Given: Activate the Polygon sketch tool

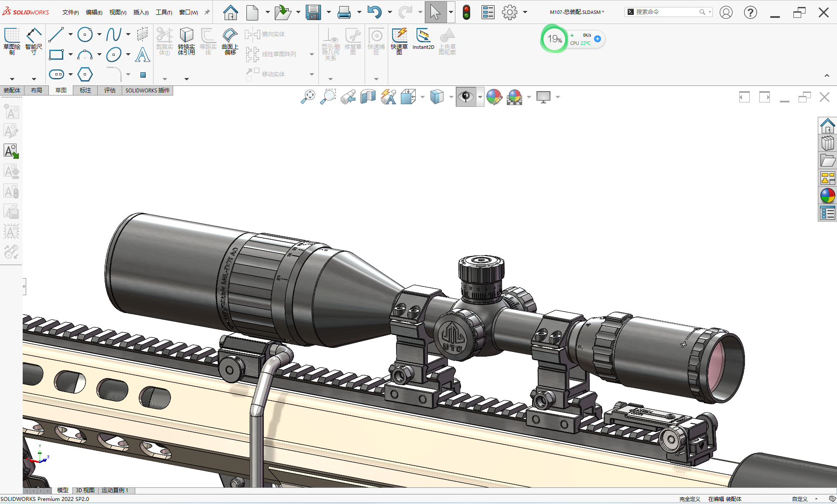Looking at the screenshot, I should (85, 74).
